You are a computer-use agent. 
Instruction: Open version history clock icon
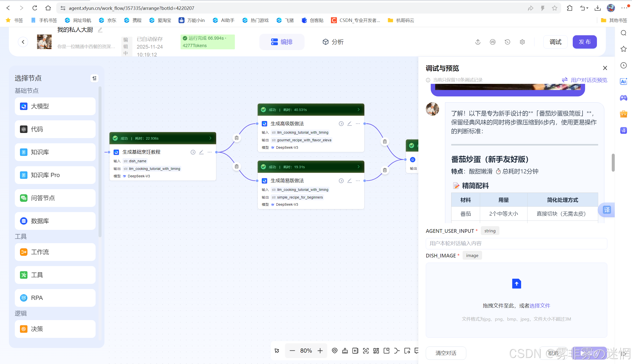pyautogui.click(x=507, y=42)
